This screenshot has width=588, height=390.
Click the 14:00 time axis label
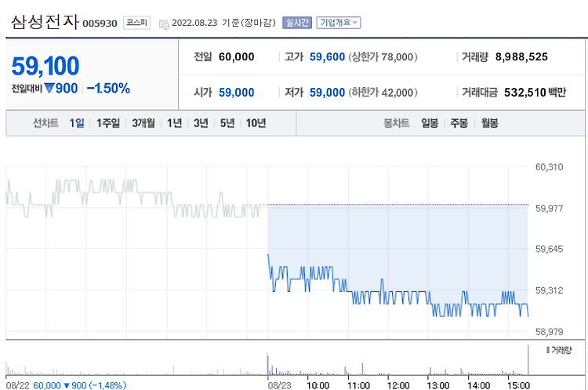[479, 385]
